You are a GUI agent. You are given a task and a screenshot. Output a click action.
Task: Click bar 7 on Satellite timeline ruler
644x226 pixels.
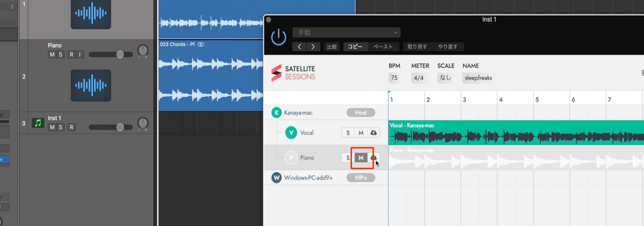(609, 100)
